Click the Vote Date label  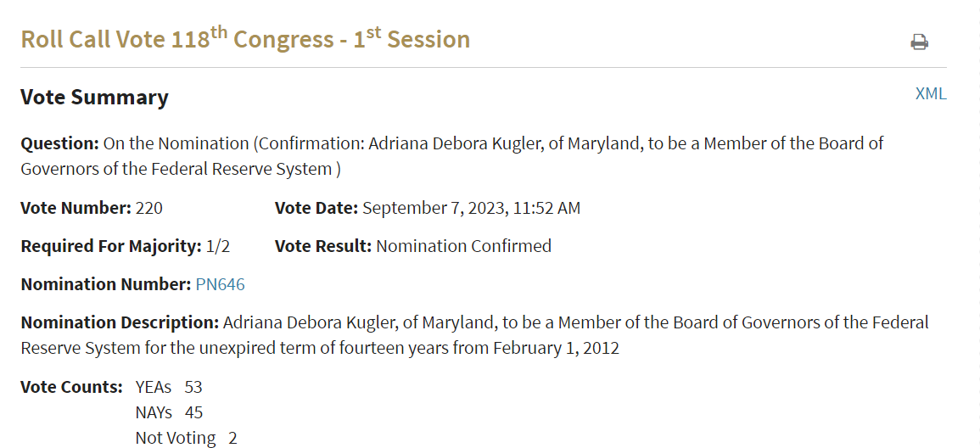pos(316,208)
